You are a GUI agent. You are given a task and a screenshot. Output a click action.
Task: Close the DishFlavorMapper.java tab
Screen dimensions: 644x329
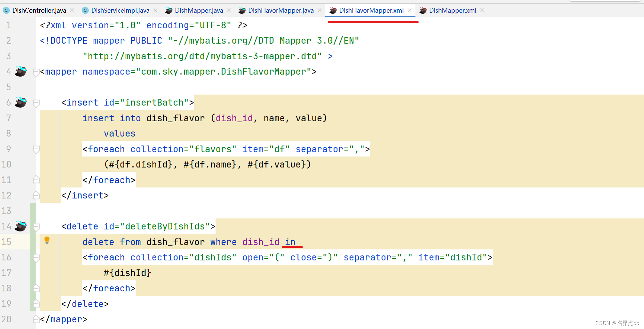pos(320,10)
